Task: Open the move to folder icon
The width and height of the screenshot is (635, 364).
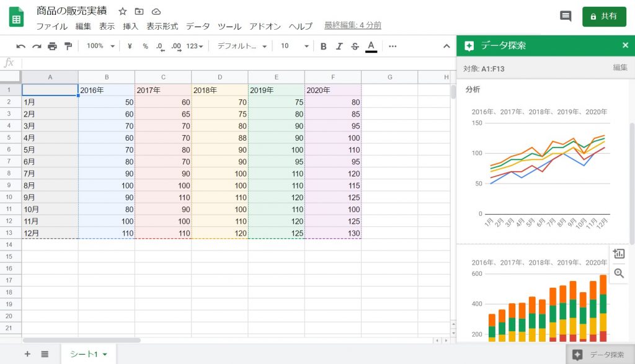Action: 140,11
